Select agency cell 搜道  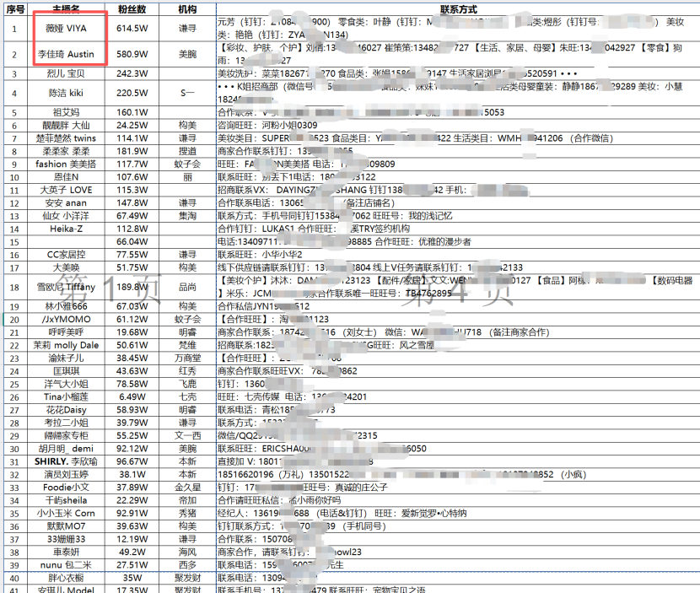(x=187, y=151)
